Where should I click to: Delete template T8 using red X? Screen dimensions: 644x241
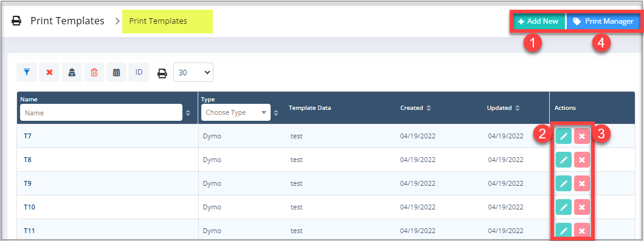581,160
